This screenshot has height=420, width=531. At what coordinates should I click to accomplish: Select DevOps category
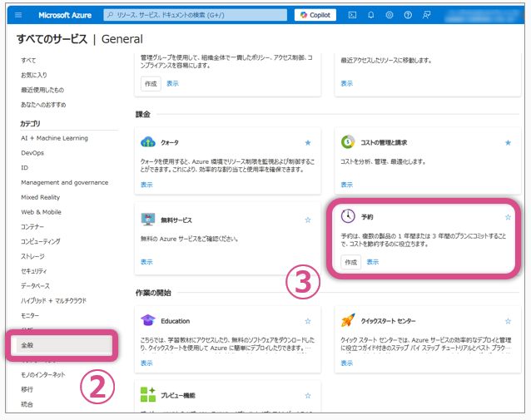(x=32, y=153)
